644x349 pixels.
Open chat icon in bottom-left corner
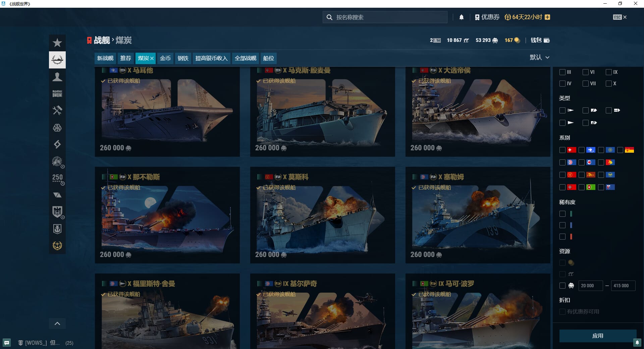tap(7, 343)
